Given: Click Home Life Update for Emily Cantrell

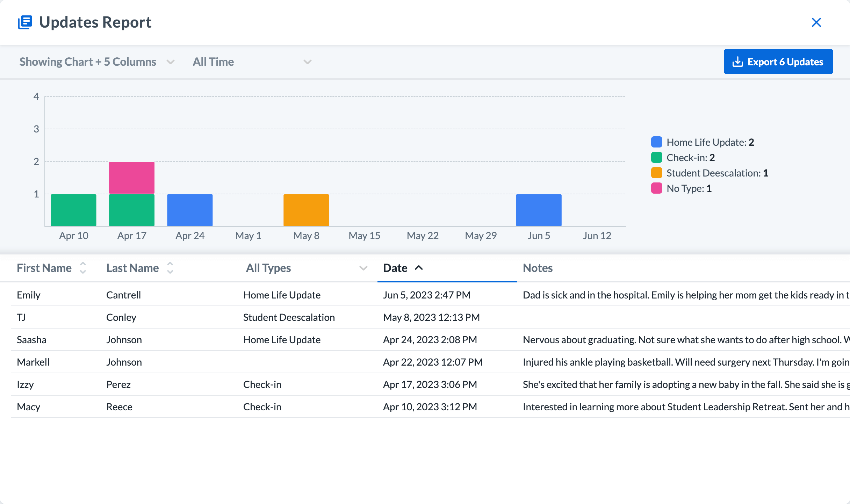Looking at the screenshot, I should click(282, 295).
